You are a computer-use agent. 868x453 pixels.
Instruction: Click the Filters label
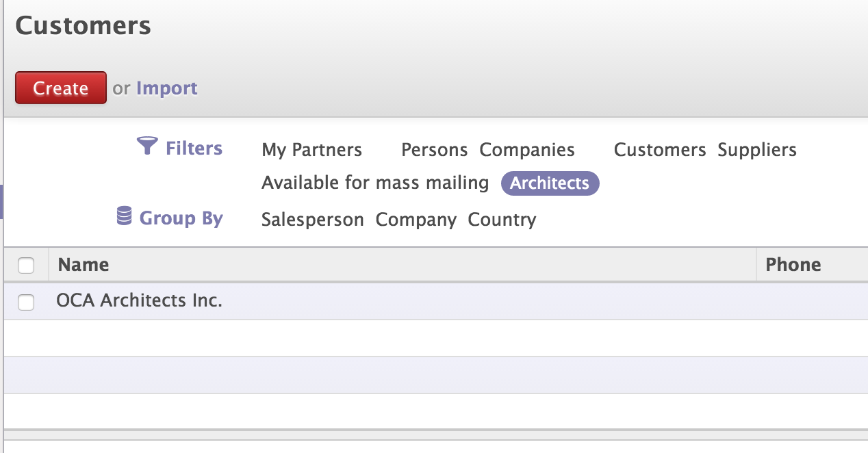(194, 148)
